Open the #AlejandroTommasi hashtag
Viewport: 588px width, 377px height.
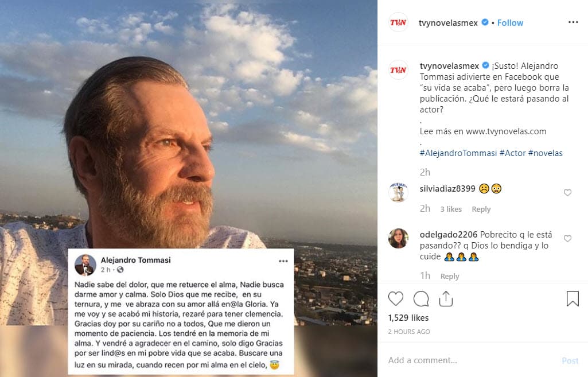pyautogui.click(x=457, y=153)
